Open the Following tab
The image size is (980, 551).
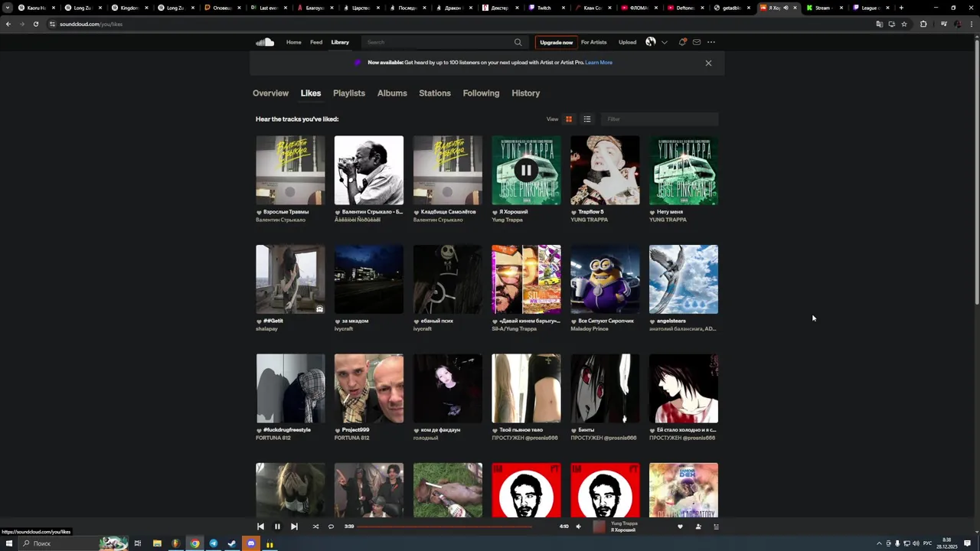[481, 93]
